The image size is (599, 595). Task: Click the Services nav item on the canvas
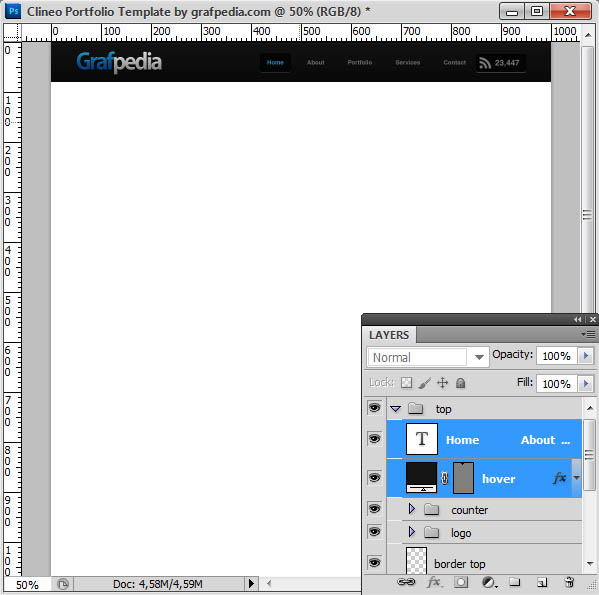408,62
